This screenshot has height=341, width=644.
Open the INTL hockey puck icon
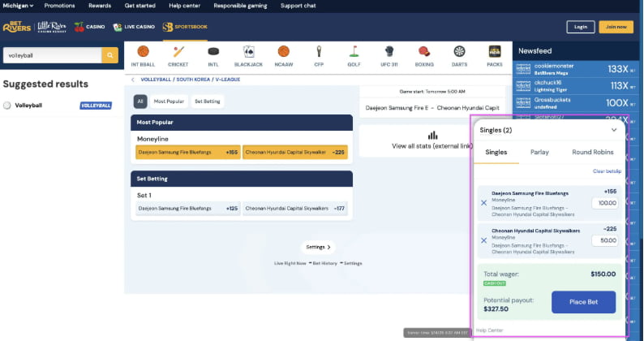(213, 51)
